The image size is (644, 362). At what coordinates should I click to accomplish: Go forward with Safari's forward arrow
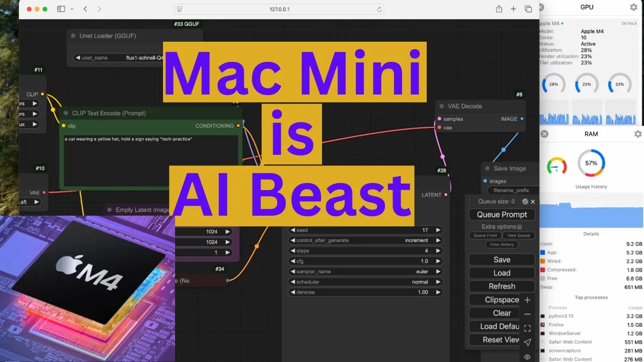tap(99, 9)
